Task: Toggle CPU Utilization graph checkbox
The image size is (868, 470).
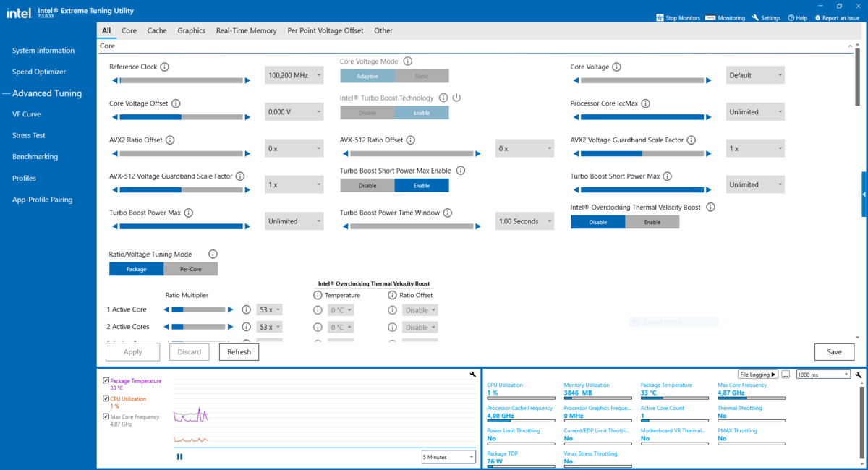Action: [x=106, y=398]
